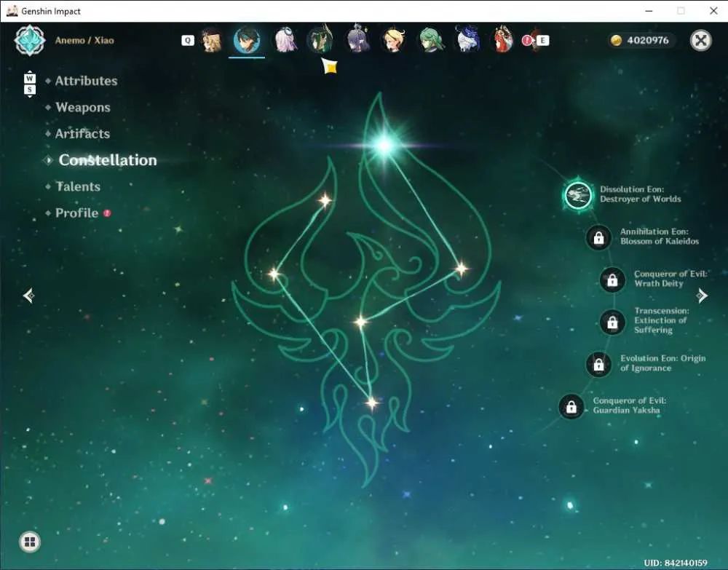Pick the dark purple-haired character portrait
This screenshot has width=728, height=570.
point(358,40)
